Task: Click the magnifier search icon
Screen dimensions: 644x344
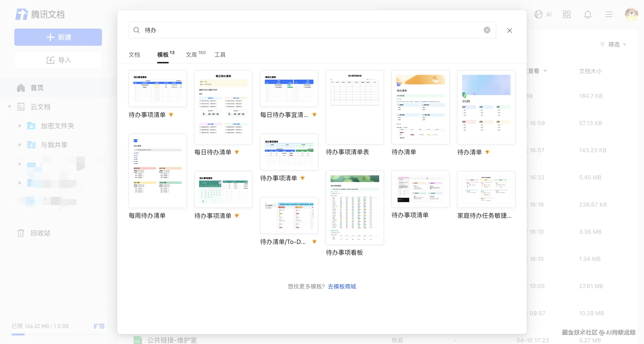Action: [136, 30]
